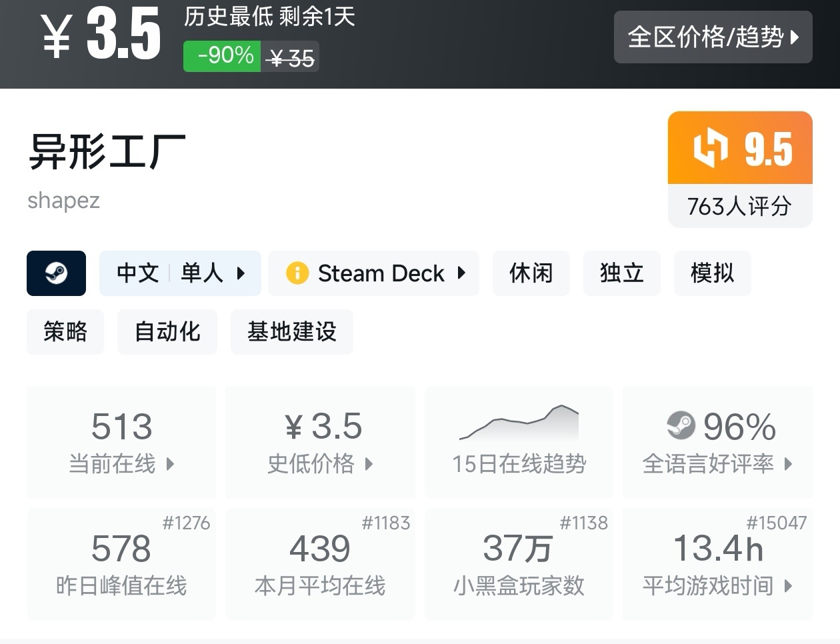Click the green -90% discount badge
Viewport: 840px width, 644px height.
[222, 56]
